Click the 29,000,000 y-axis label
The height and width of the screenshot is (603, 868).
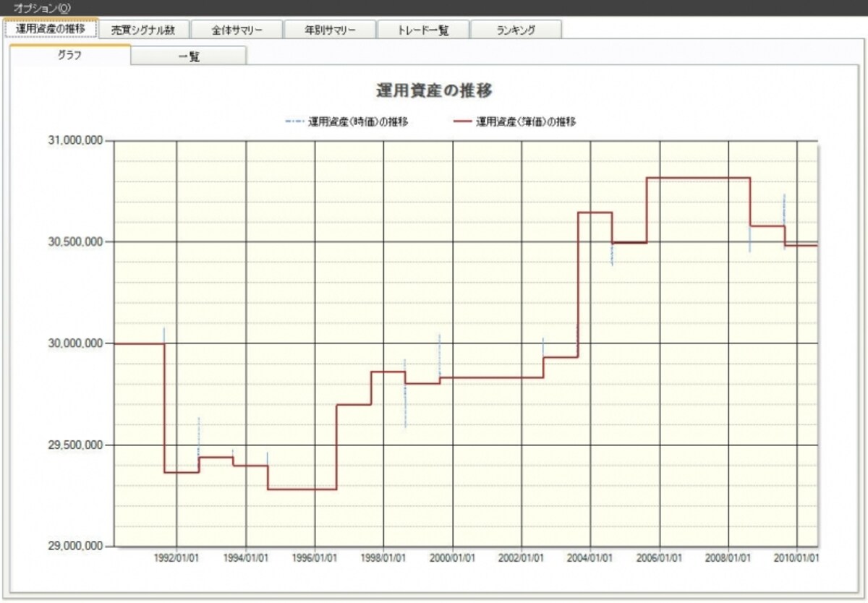77,546
